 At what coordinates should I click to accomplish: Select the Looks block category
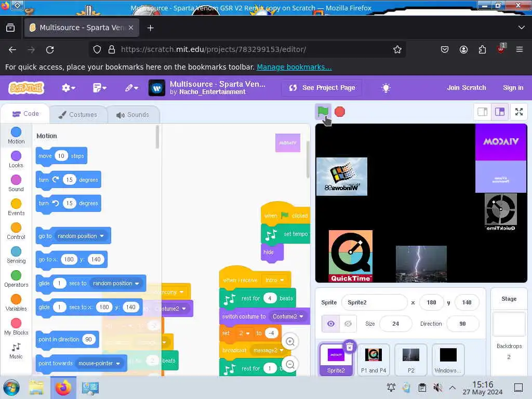[16, 159]
